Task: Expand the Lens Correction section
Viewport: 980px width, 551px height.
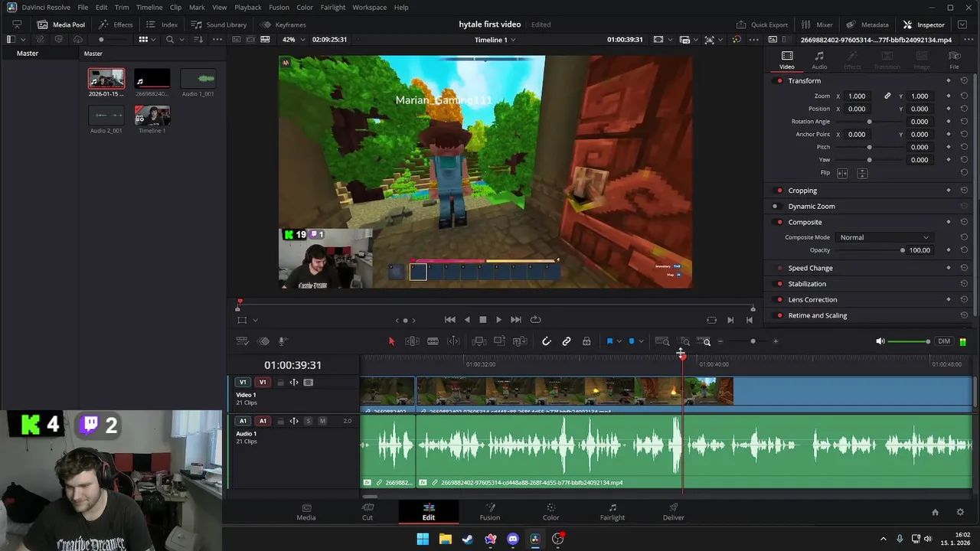Action: [x=812, y=300]
